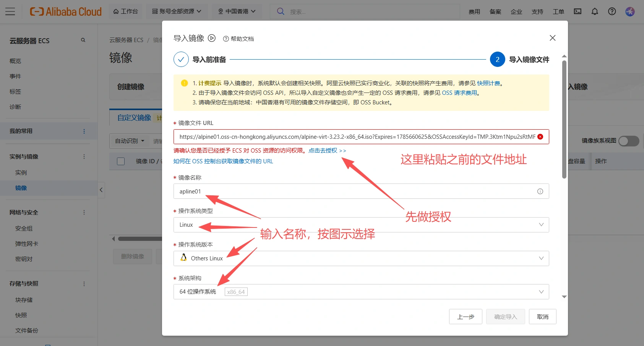
Task: Open the 备案 menu
Action: point(495,12)
